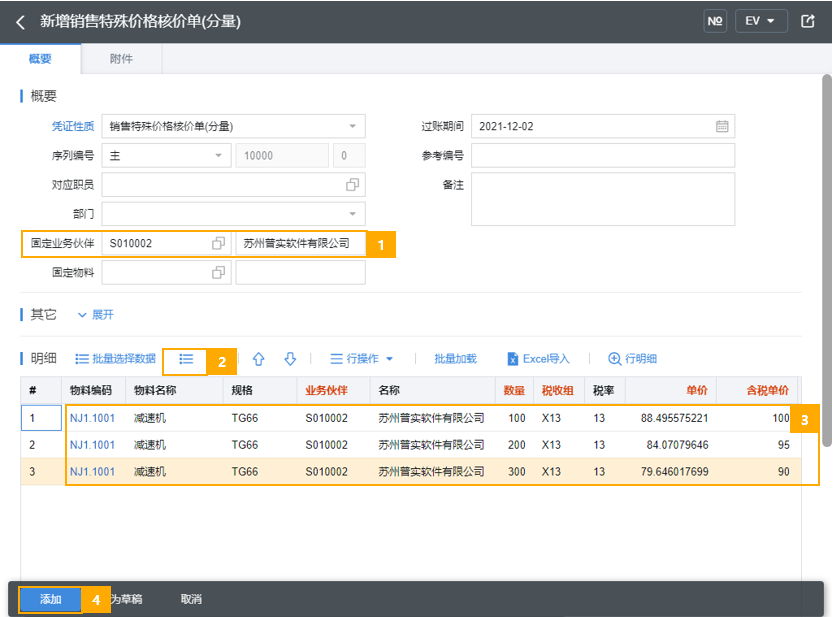Open the 对应职员 lookup icon

pyautogui.click(x=352, y=185)
